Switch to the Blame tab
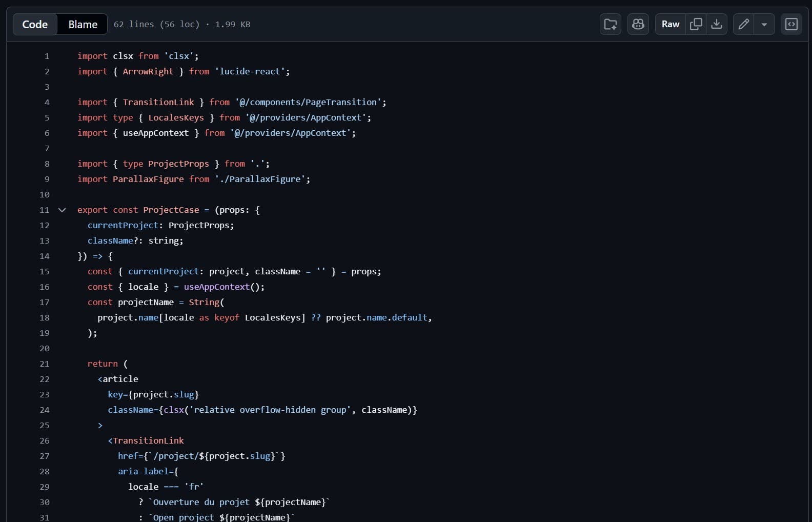Viewport: 812px width, 522px height. (x=83, y=24)
